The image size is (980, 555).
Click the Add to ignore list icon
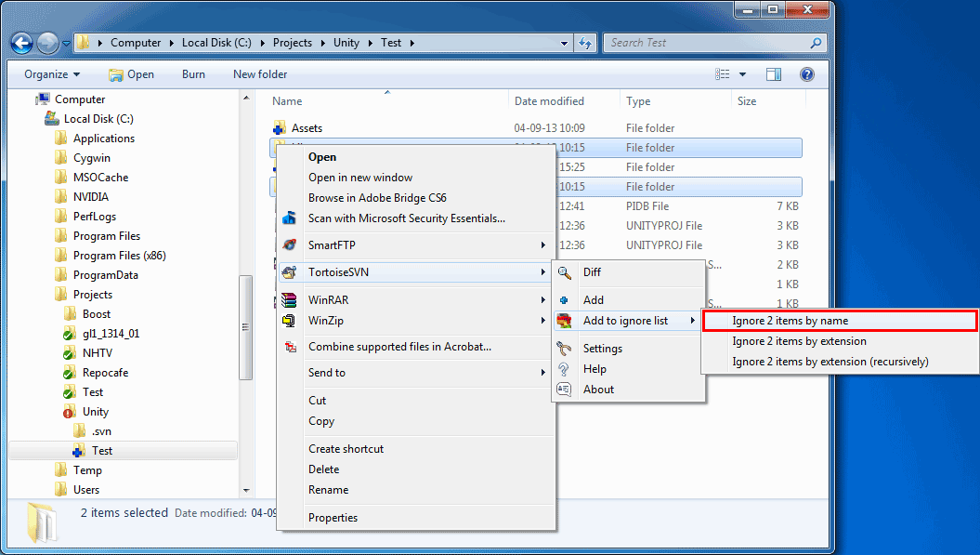point(565,321)
